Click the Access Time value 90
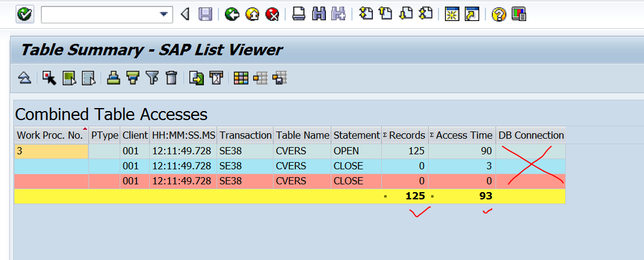 462,151
